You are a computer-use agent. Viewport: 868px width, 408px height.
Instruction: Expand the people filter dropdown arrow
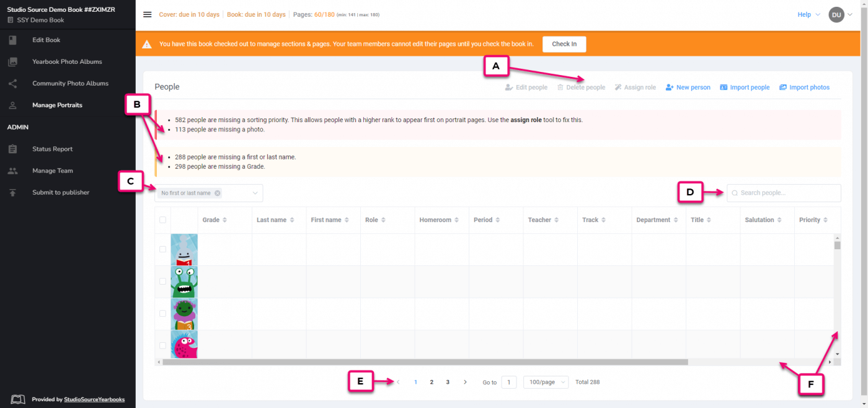[255, 193]
